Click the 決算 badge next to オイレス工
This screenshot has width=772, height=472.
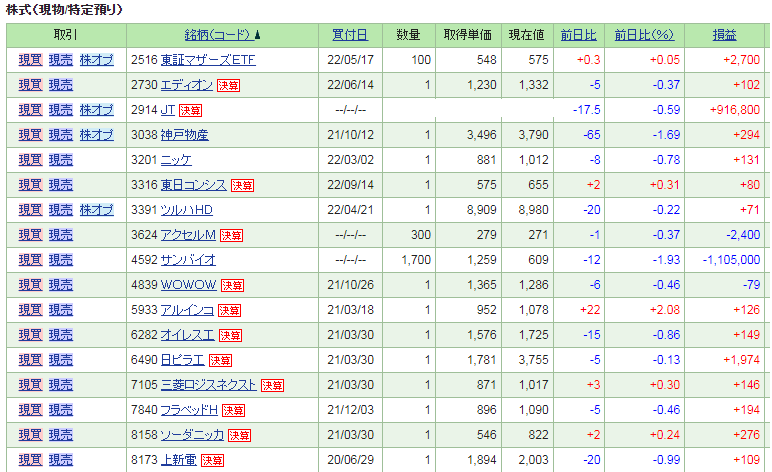click(230, 336)
